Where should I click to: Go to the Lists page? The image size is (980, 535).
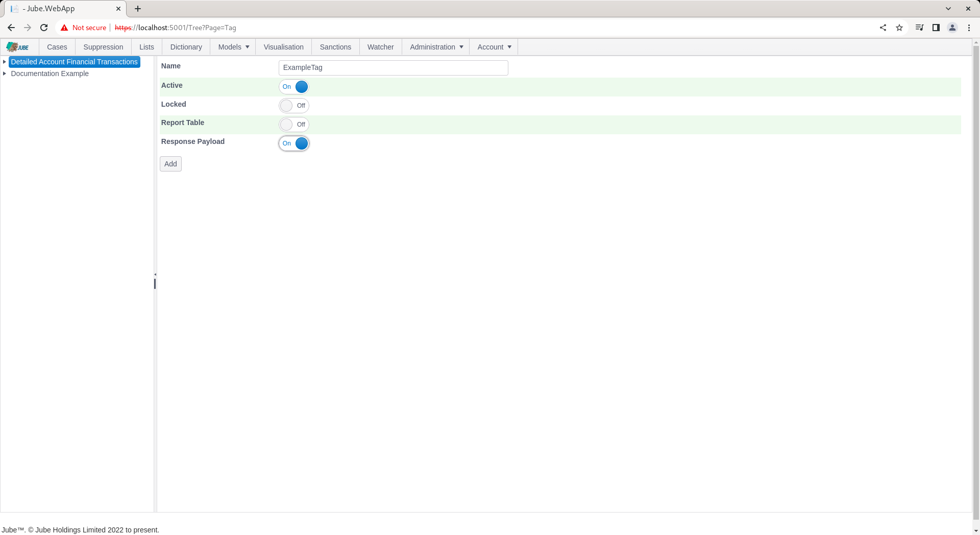point(146,47)
